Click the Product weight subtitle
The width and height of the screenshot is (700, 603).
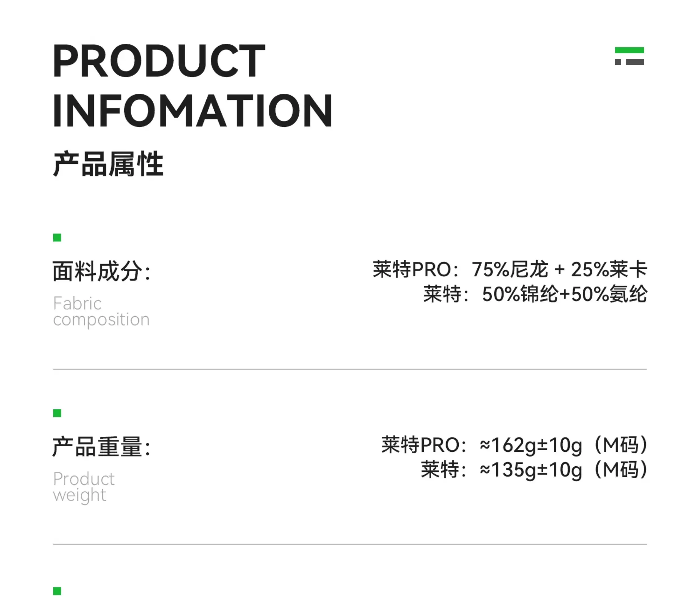84,487
